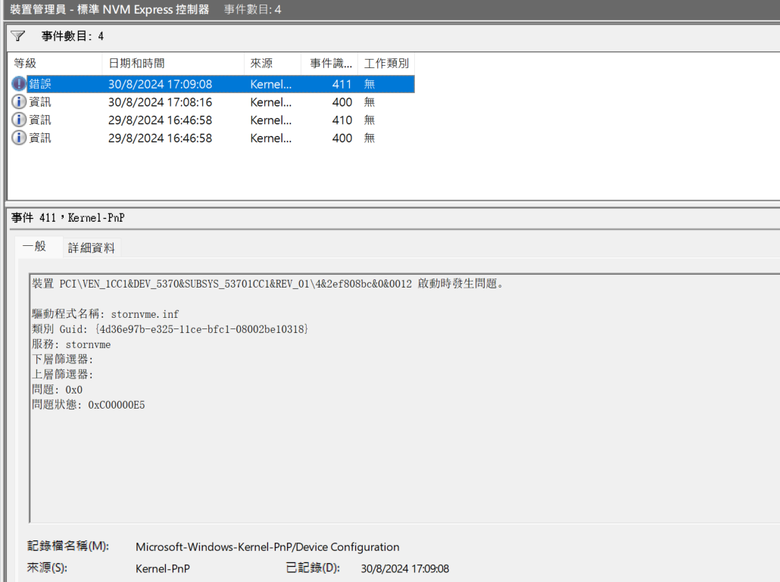Click info icon of 30/8/2024 17:08:16 row

point(18,102)
